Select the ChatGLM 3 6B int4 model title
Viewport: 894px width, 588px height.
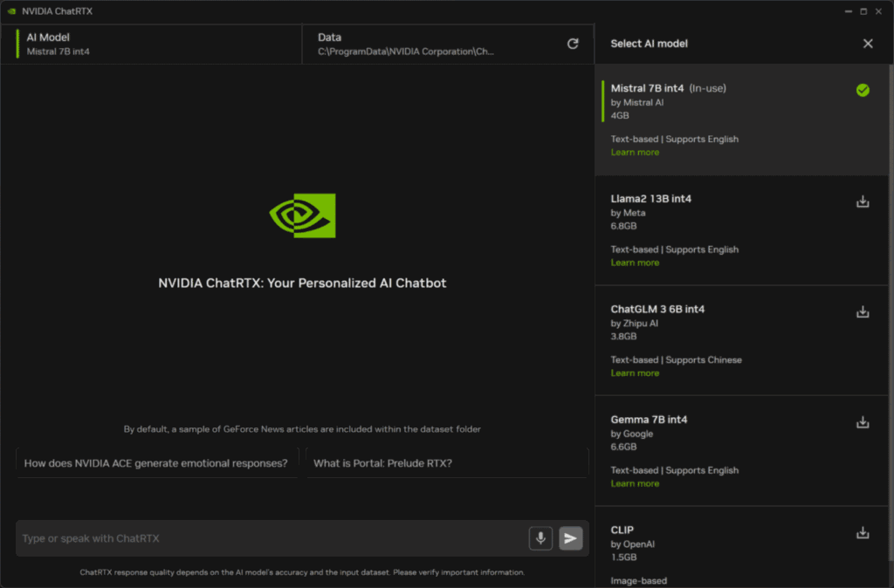pyautogui.click(x=657, y=310)
